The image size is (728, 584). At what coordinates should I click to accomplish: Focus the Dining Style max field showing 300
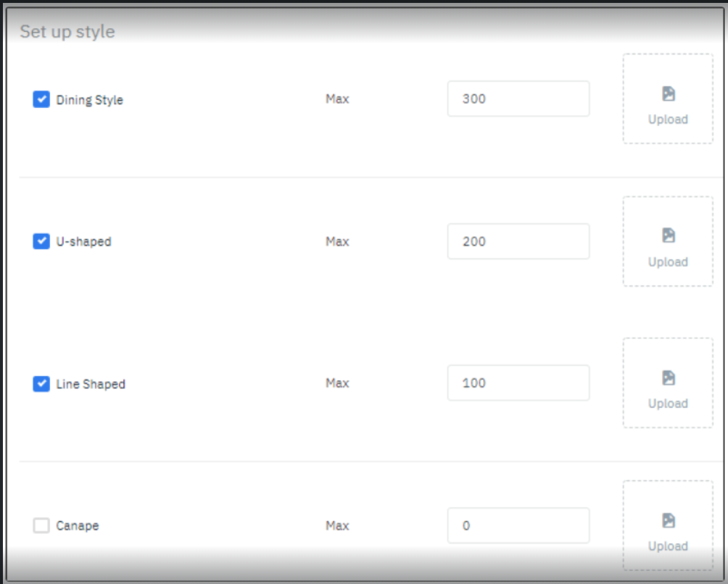(518, 99)
